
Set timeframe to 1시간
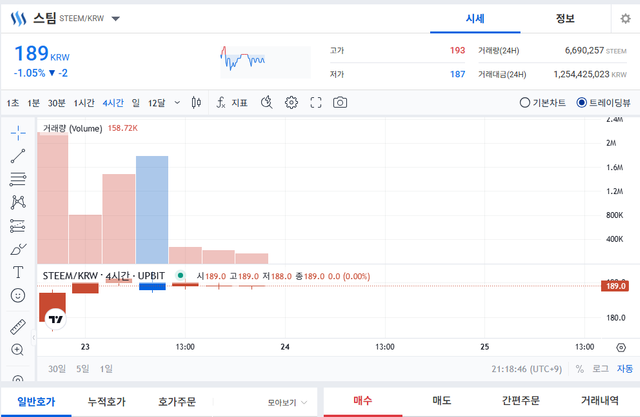[84, 103]
